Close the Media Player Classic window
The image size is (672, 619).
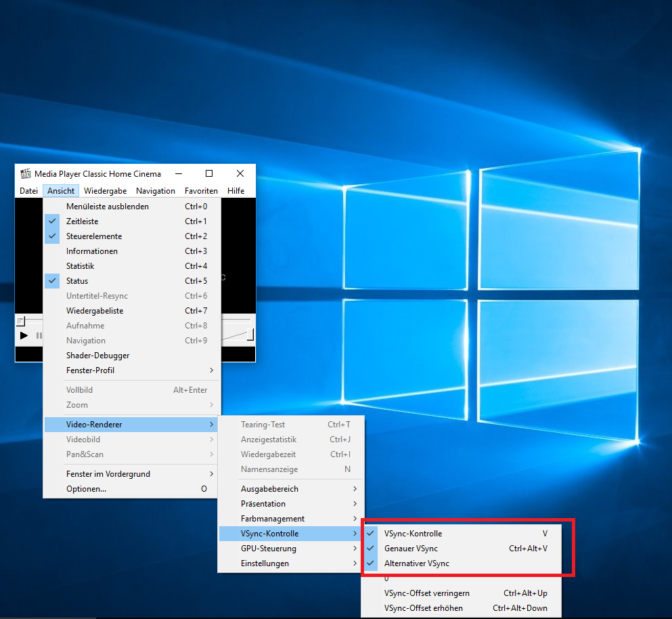pos(240,173)
